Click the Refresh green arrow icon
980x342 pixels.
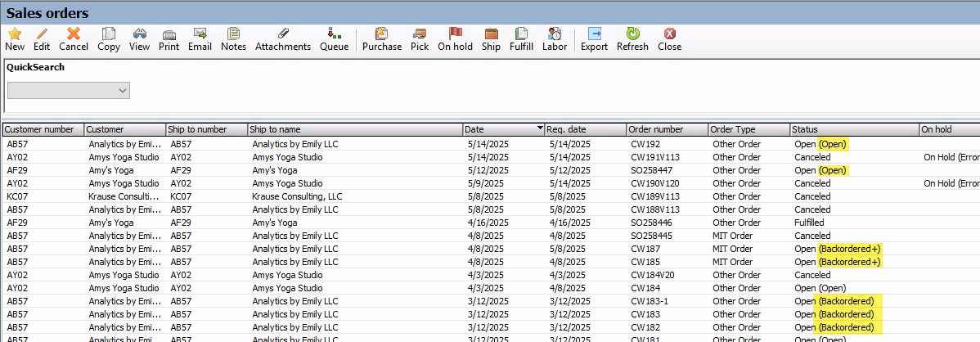coord(632,34)
